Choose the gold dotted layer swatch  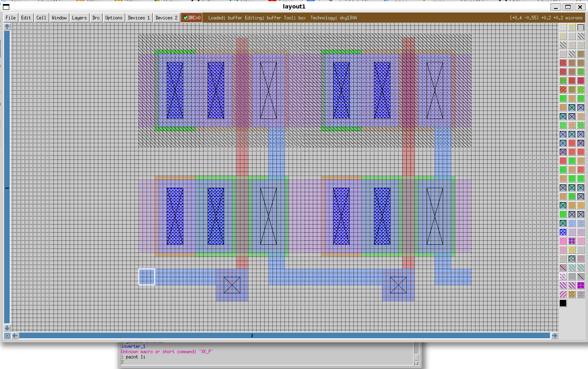coord(572,294)
